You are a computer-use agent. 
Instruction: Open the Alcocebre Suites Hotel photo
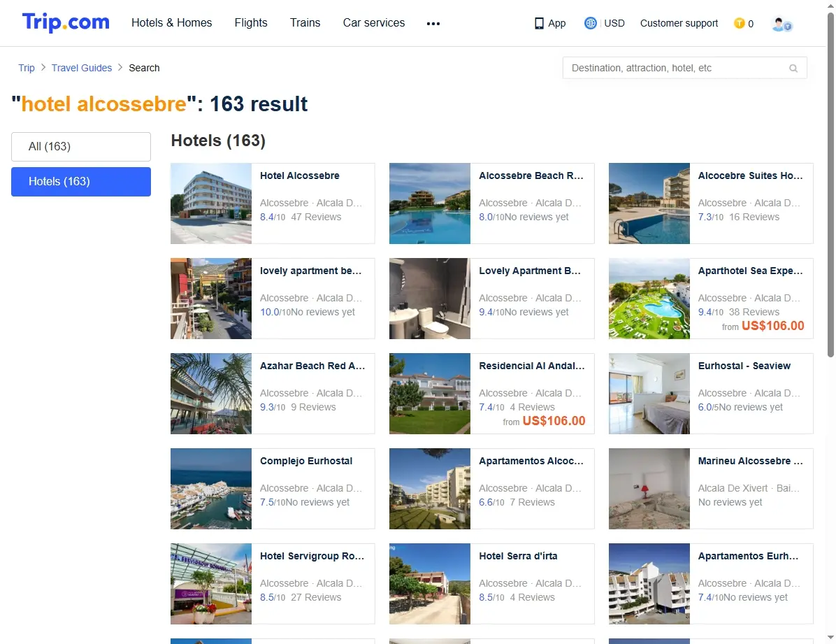coord(649,203)
